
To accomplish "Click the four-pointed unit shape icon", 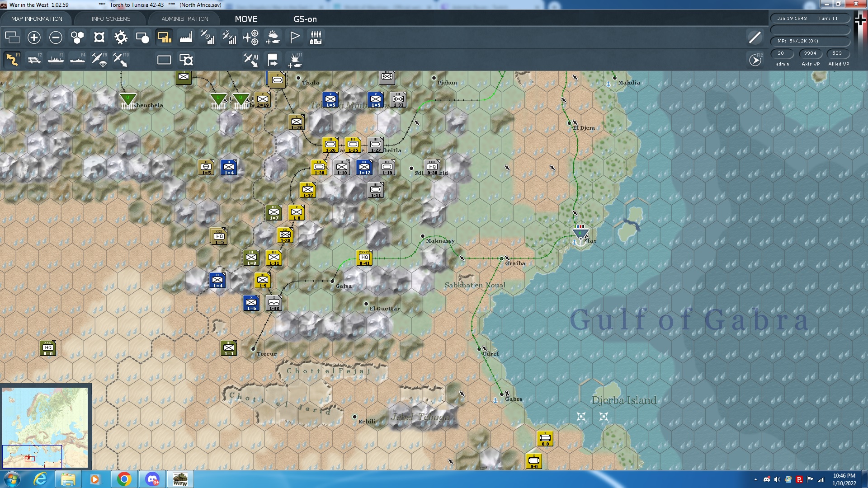I will tap(99, 37).
